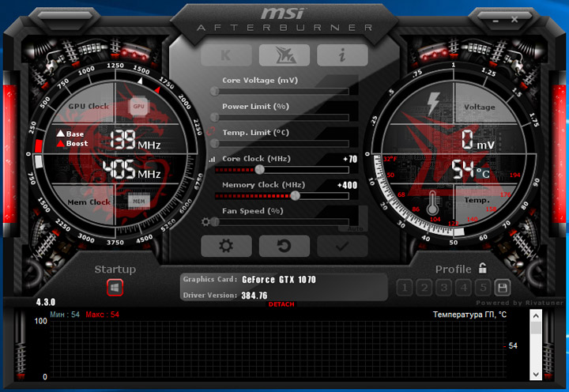This screenshot has height=392, width=569.
Task: Select profile slot 3
Action: [444, 288]
